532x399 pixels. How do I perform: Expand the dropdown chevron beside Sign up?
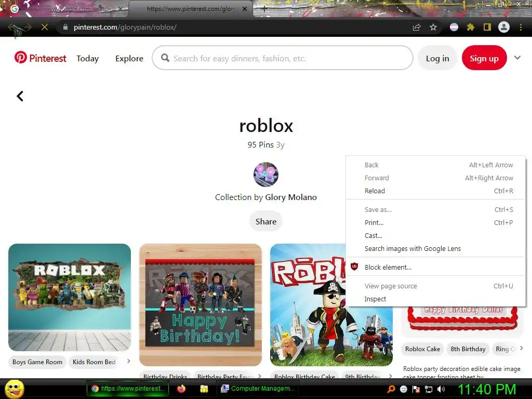pos(517,58)
